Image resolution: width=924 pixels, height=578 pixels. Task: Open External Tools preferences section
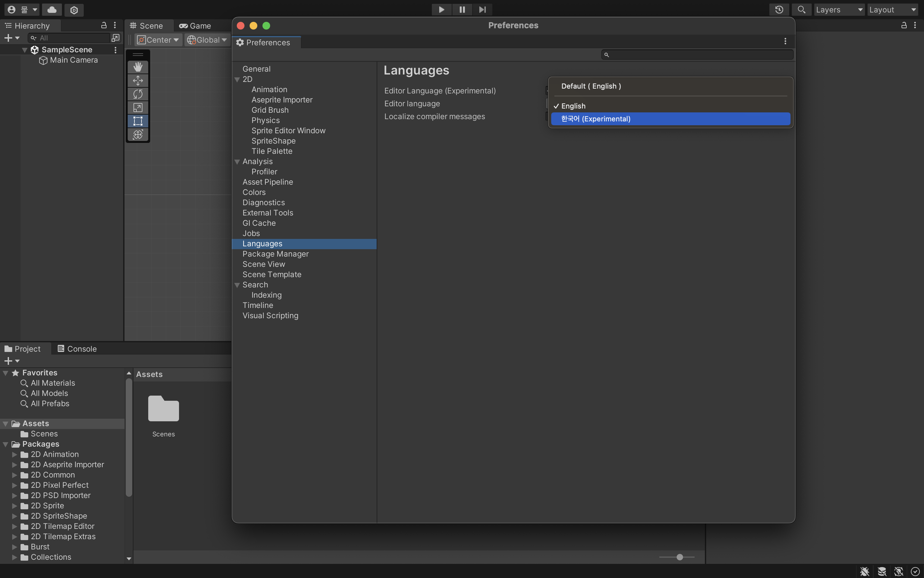(268, 213)
